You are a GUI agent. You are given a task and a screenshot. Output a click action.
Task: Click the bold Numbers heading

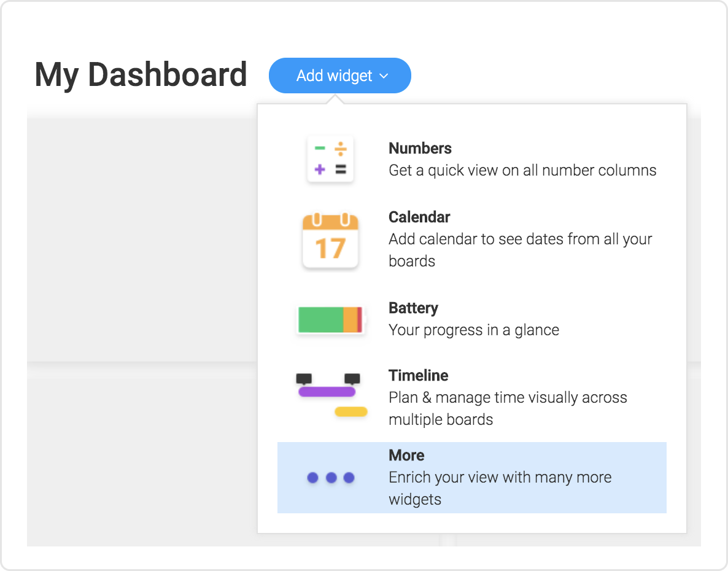tap(420, 148)
